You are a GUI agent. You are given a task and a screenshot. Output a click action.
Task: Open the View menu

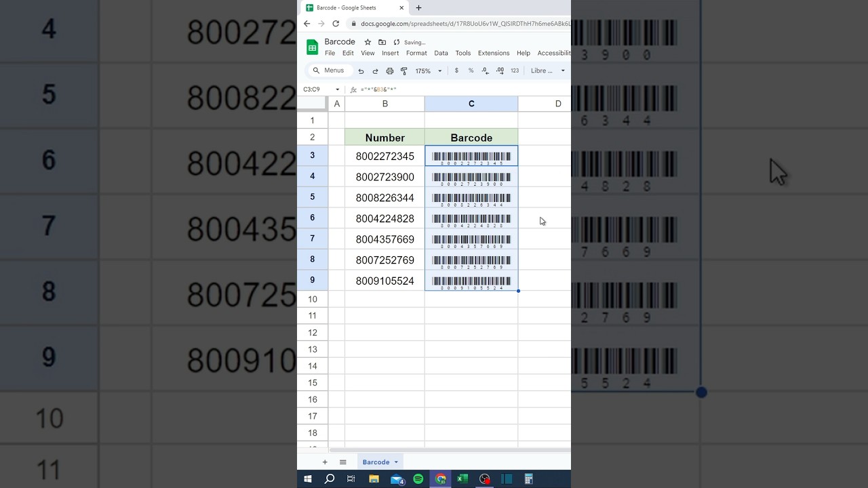tap(368, 53)
